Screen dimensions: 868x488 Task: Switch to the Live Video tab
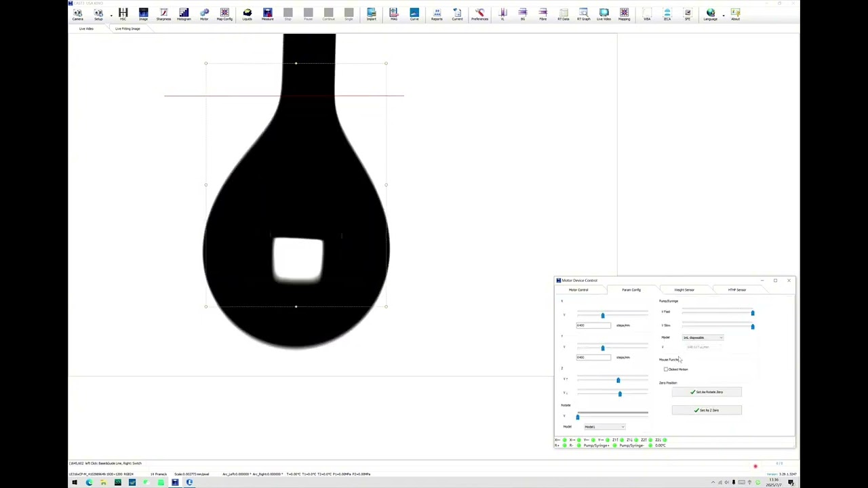pyautogui.click(x=86, y=28)
